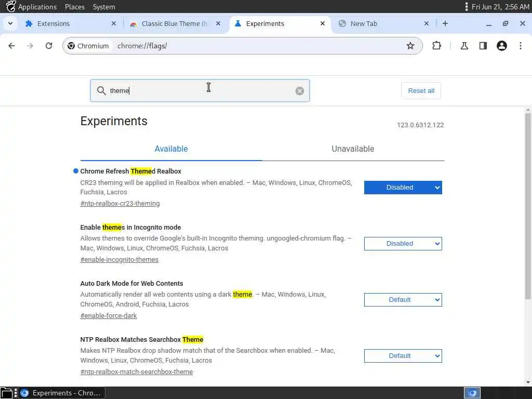
Task: Click the scrollbar down arrow
Action: (528, 382)
